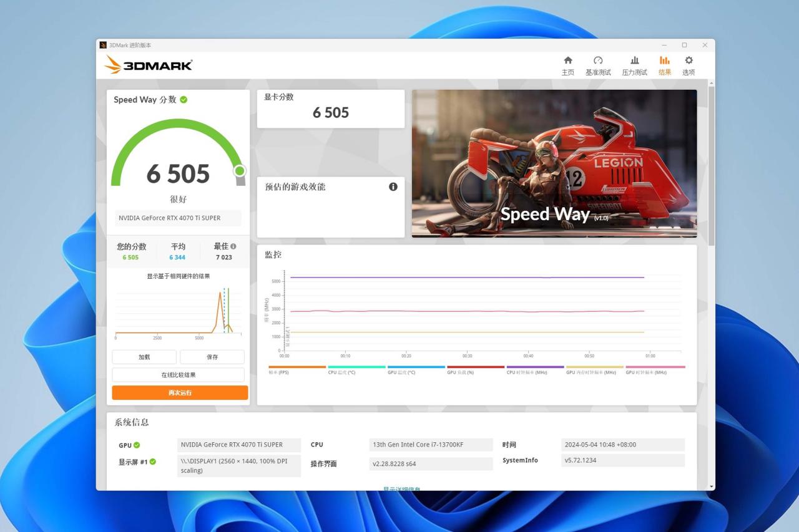Click the 操作界面 version v2.28.8228 s64
The height and width of the screenshot is (532, 799).
click(x=431, y=463)
